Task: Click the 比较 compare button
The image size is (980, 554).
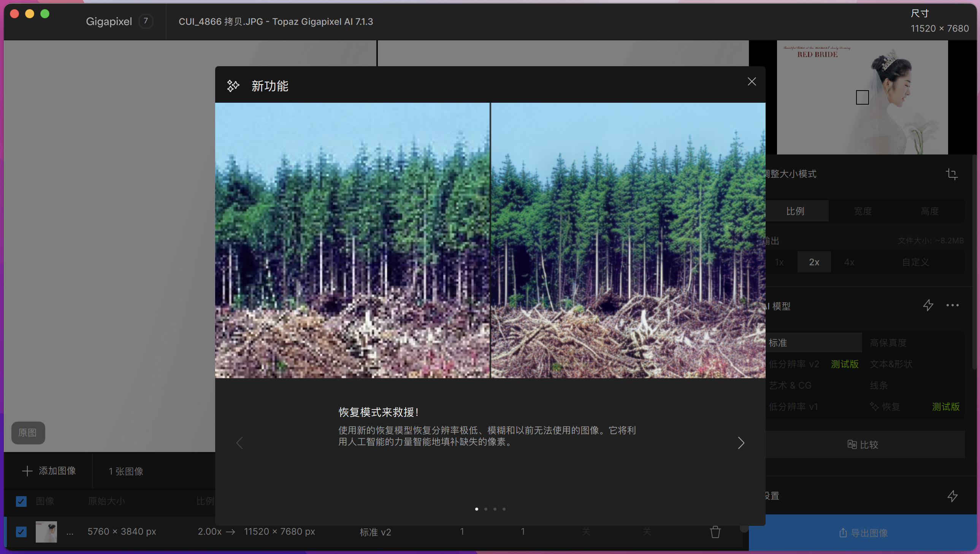Action: 863,444
